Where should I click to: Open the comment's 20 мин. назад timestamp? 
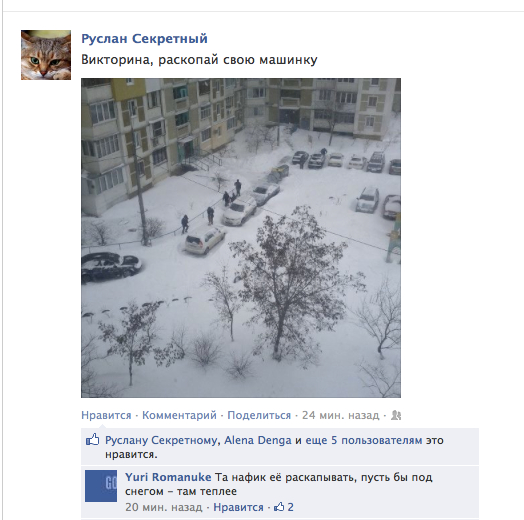click(164, 507)
